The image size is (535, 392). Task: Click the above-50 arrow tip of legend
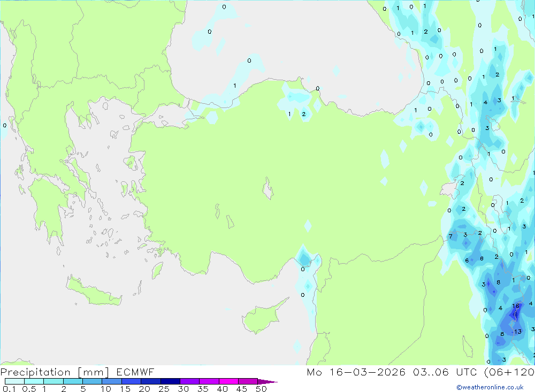coord(267,382)
